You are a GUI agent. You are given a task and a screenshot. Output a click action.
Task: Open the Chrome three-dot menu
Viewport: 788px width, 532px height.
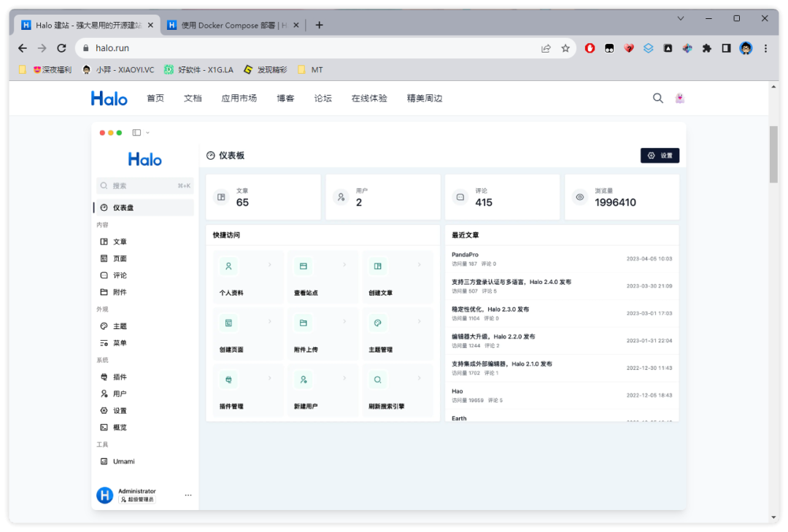(x=765, y=48)
